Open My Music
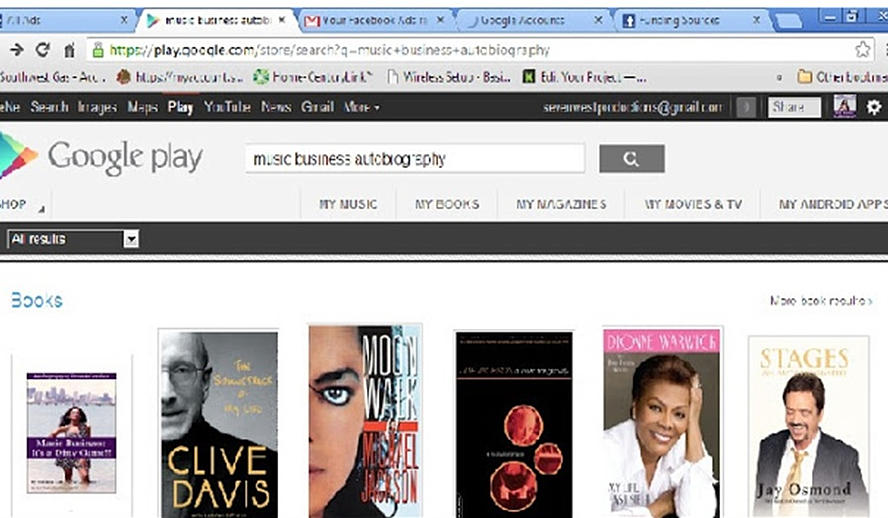Screen dimensions: 888x518 click(x=348, y=204)
